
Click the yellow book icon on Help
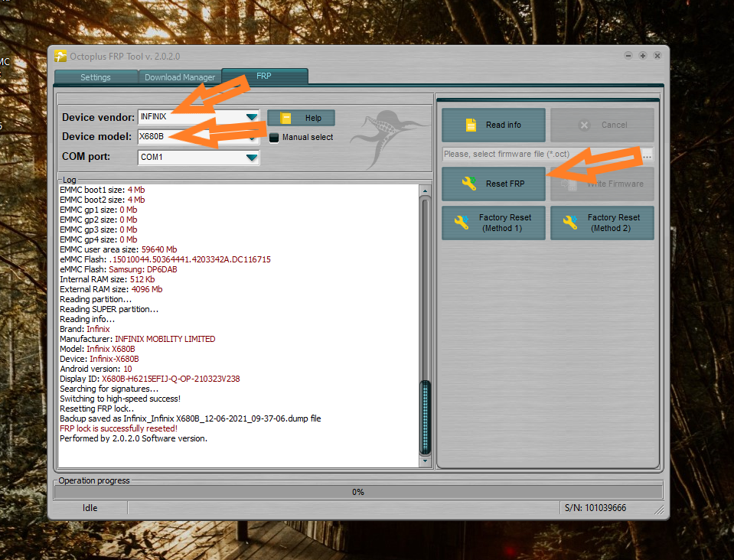click(x=285, y=118)
